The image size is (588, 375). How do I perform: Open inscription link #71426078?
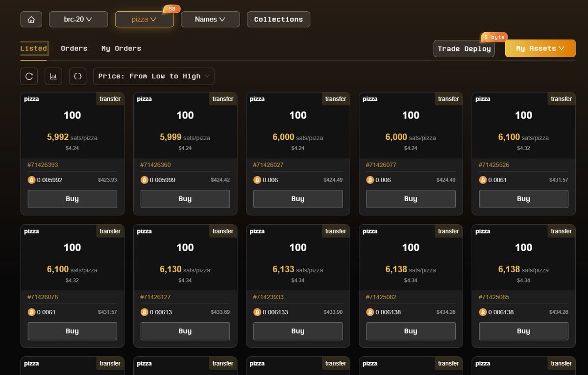[x=43, y=297]
